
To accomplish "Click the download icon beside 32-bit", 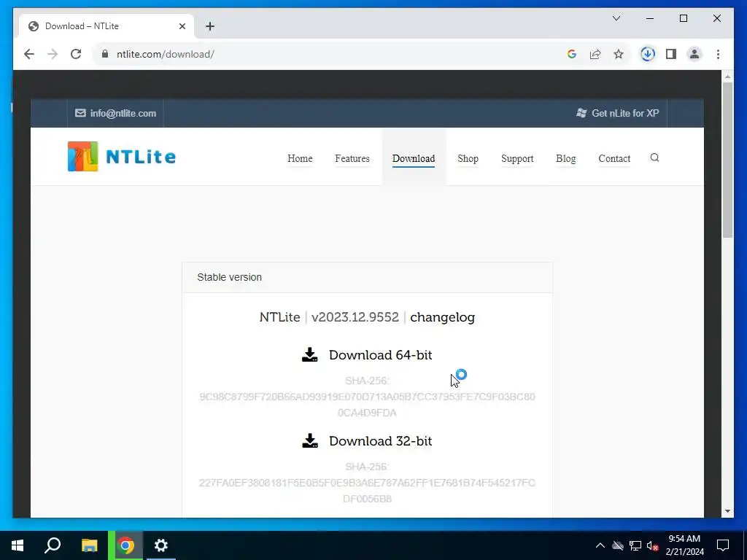I will pos(309,440).
